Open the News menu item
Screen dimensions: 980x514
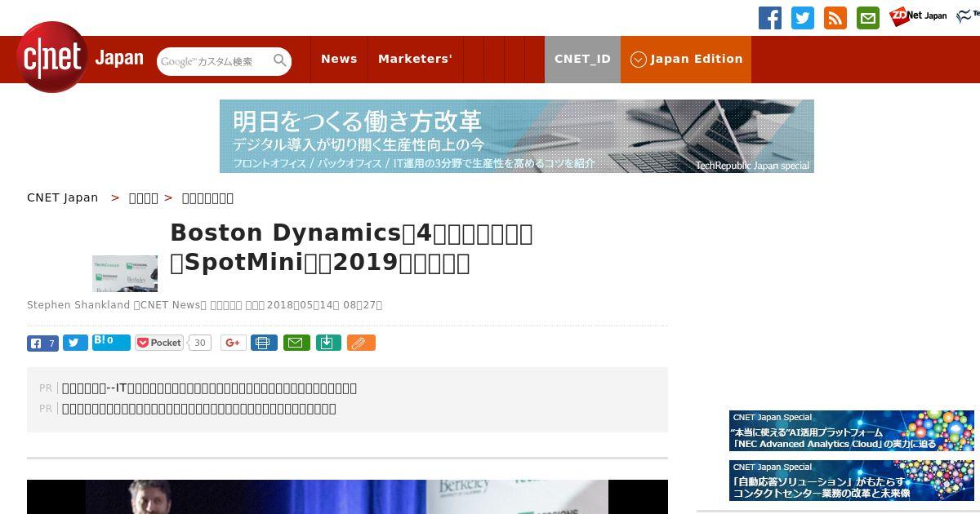tap(339, 59)
